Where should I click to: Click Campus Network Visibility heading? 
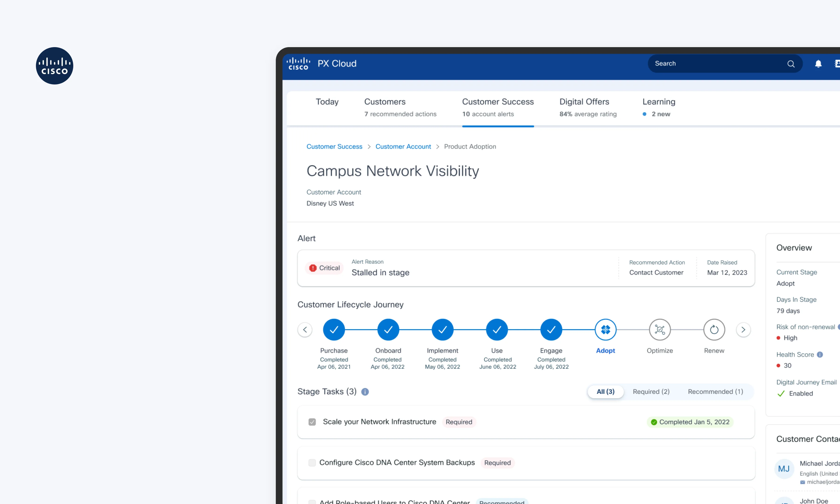(392, 171)
